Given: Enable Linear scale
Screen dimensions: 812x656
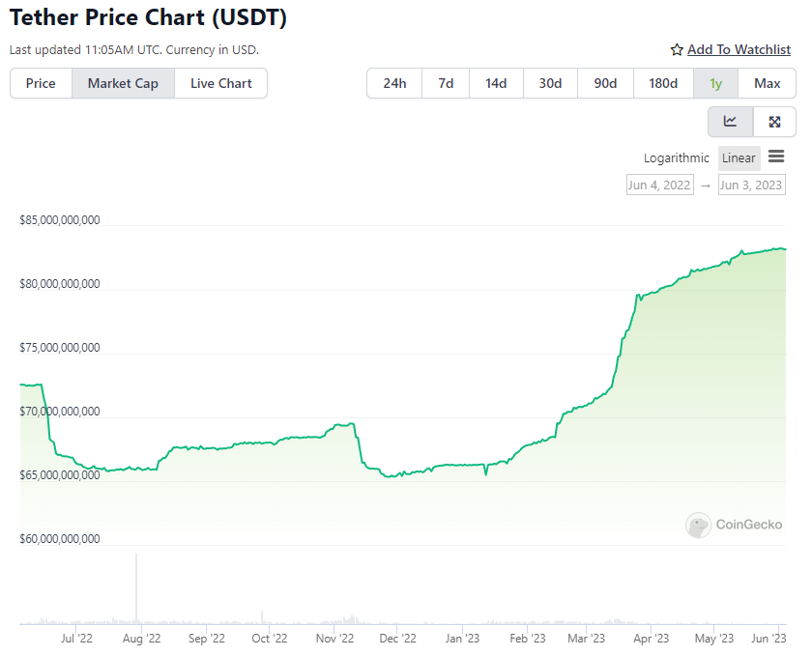Looking at the screenshot, I should 739,157.
